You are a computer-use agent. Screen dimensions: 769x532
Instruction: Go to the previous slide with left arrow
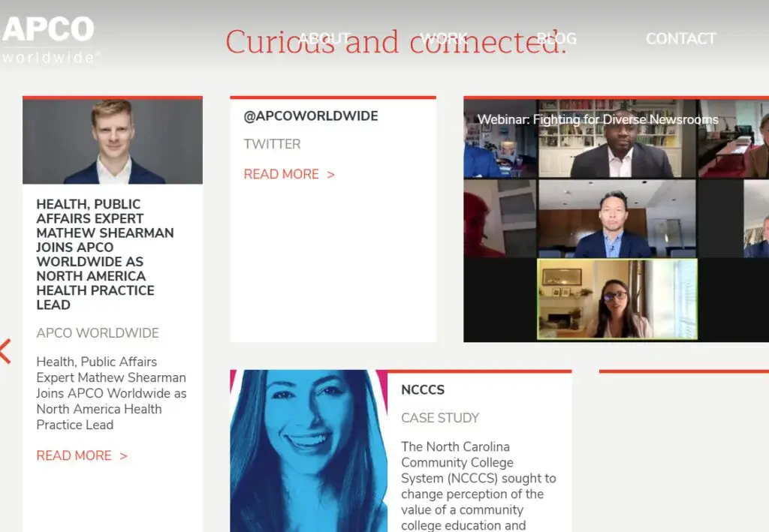(5, 351)
